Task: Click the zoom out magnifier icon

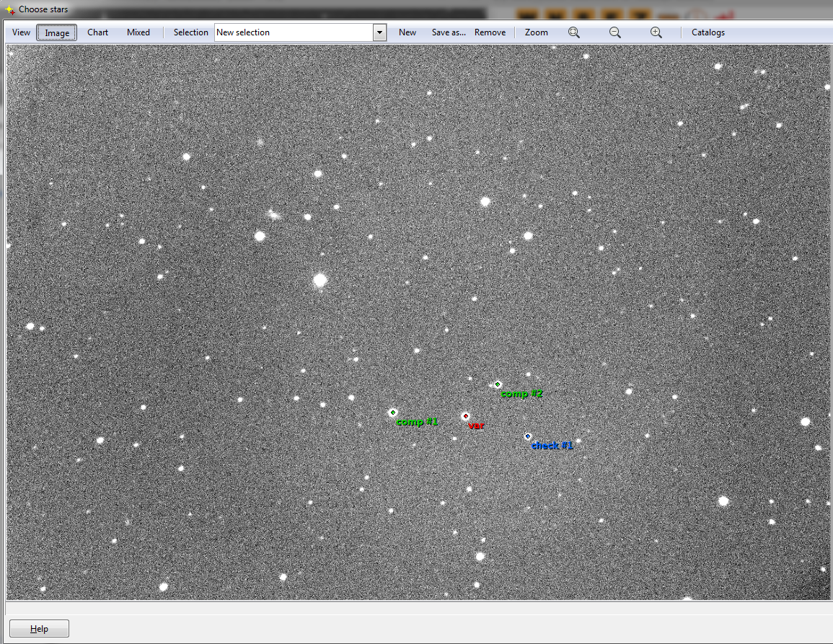Action: coord(615,32)
